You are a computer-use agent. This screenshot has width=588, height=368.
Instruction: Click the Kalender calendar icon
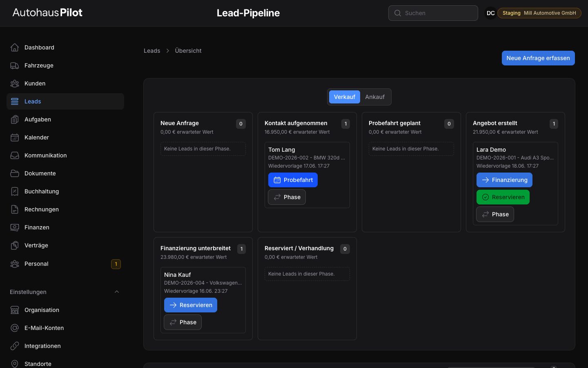tap(15, 137)
